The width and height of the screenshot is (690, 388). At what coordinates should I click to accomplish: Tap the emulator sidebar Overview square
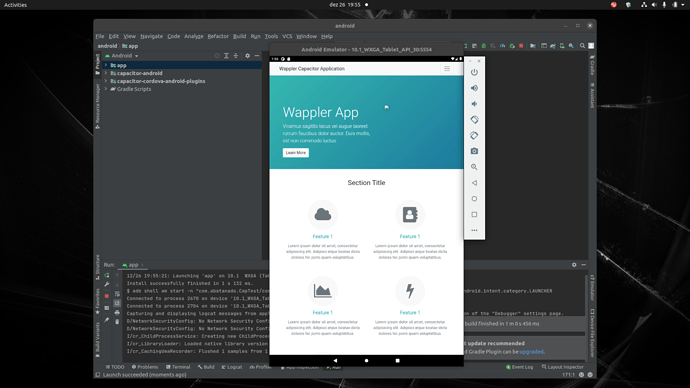(474, 215)
